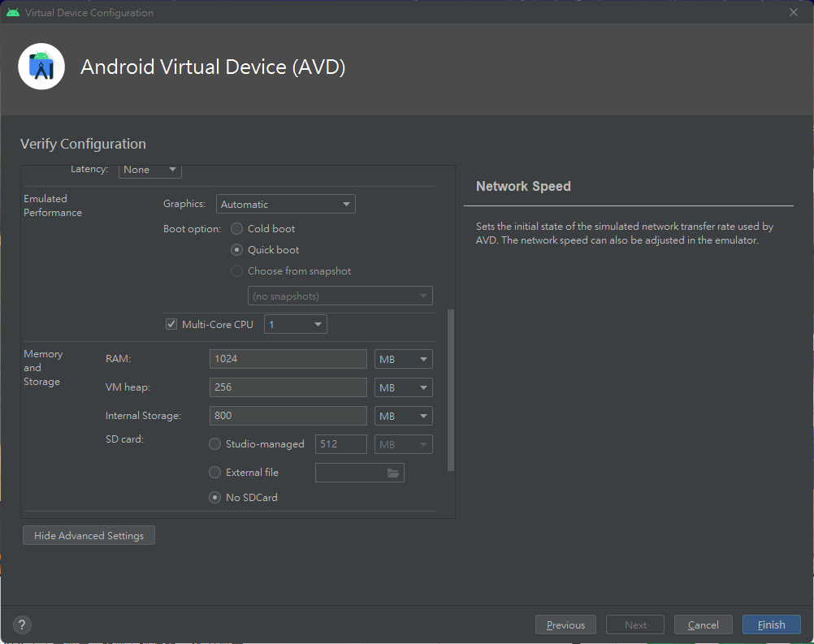The height and width of the screenshot is (644, 814).
Task: Click the External file path input field
Action: (350, 473)
